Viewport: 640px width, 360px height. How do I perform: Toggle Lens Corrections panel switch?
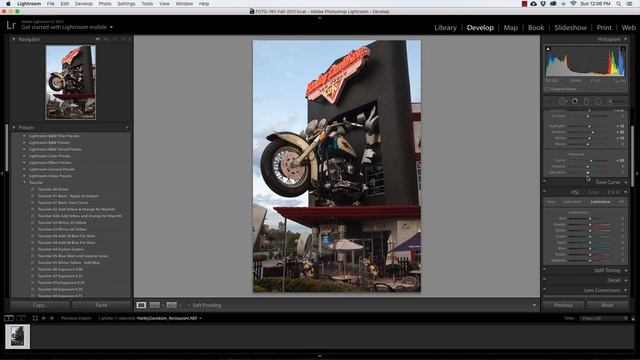pos(544,290)
